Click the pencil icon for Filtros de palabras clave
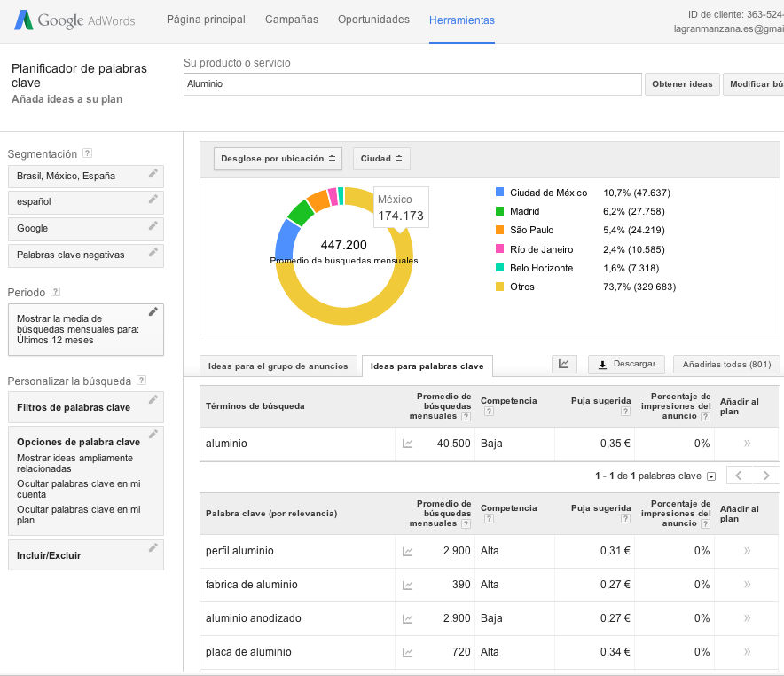This screenshot has width=784, height=676. pyautogui.click(x=153, y=401)
